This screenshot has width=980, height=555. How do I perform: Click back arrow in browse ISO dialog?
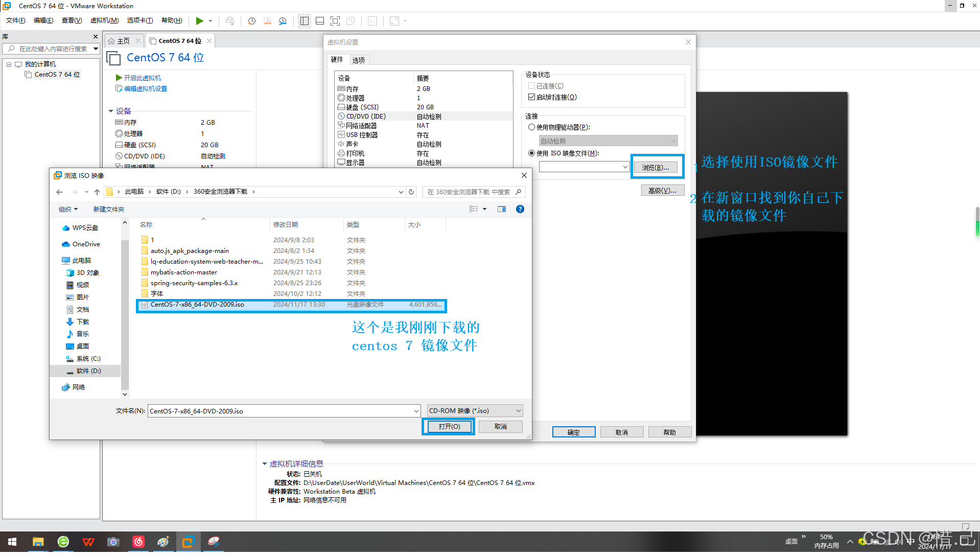(59, 192)
